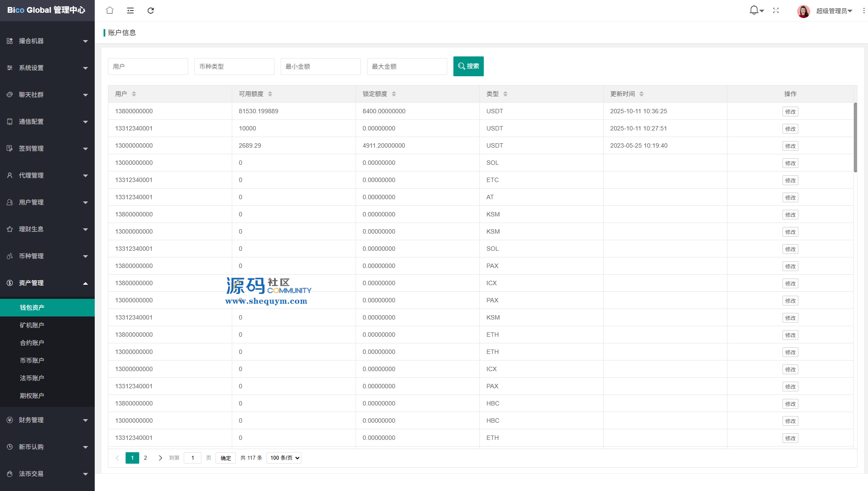Click the fullscreen toggle icon
This screenshot has height=491, width=868.
(x=776, y=10)
